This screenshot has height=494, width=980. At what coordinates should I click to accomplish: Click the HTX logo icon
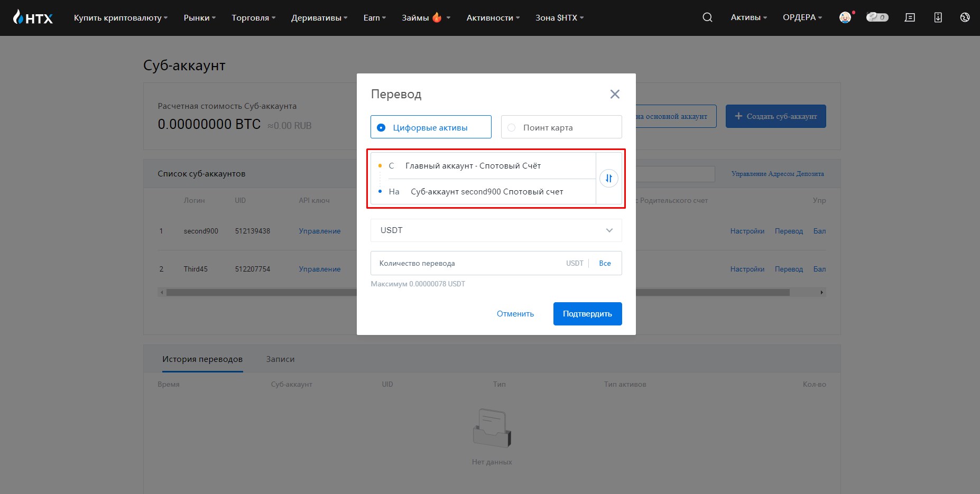[x=33, y=17]
